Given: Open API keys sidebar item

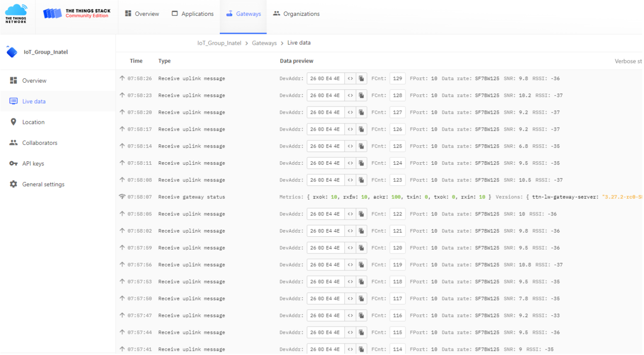Looking at the screenshot, I should tap(33, 164).
